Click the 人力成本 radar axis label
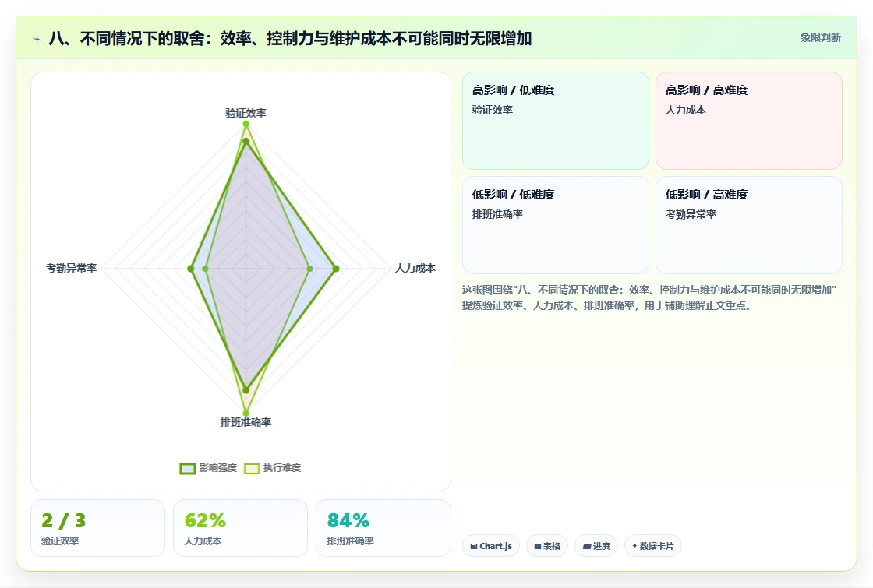 click(x=415, y=268)
